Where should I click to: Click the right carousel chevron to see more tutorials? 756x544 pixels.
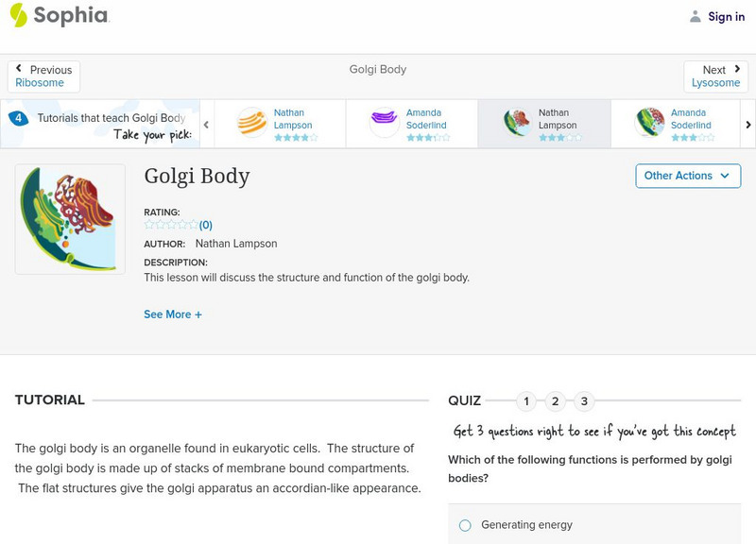(747, 124)
